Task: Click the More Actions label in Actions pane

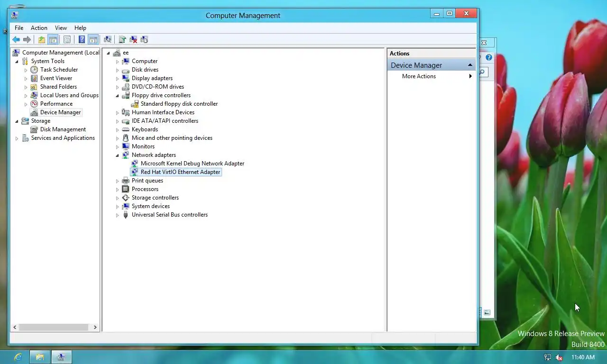Action: click(x=419, y=76)
